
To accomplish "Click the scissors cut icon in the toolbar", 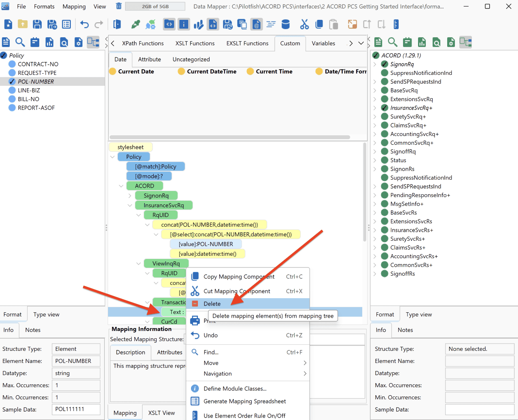I will coord(304,24).
